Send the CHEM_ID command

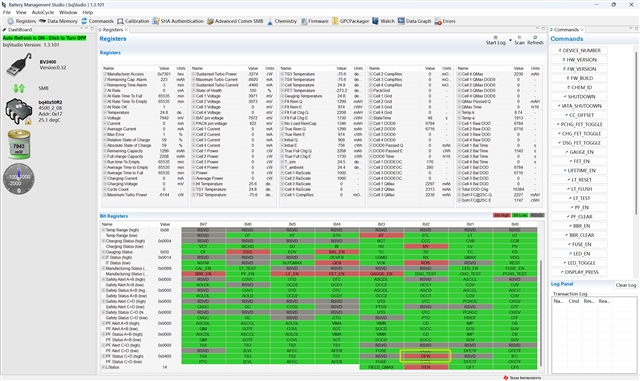coord(579,87)
